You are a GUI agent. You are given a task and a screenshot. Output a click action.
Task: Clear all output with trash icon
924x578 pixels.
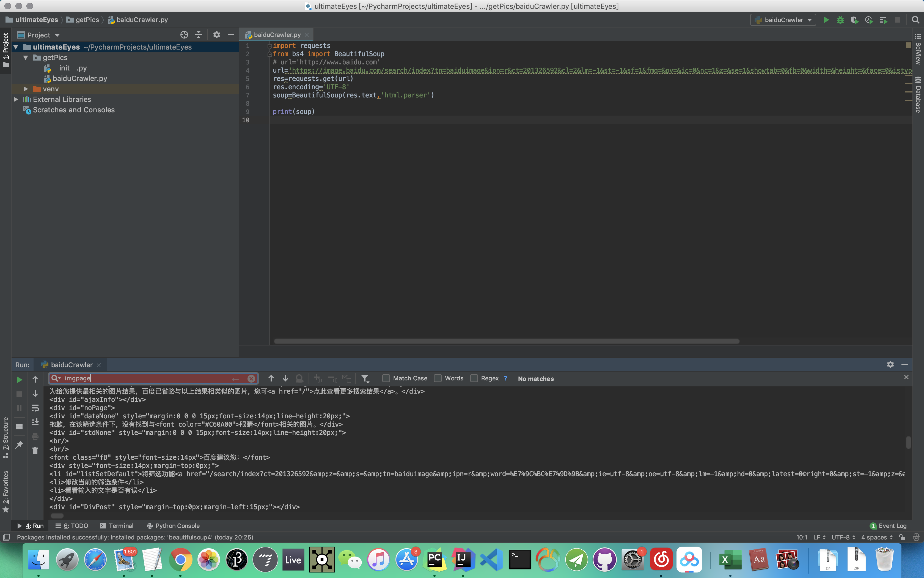(x=35, y=451)
